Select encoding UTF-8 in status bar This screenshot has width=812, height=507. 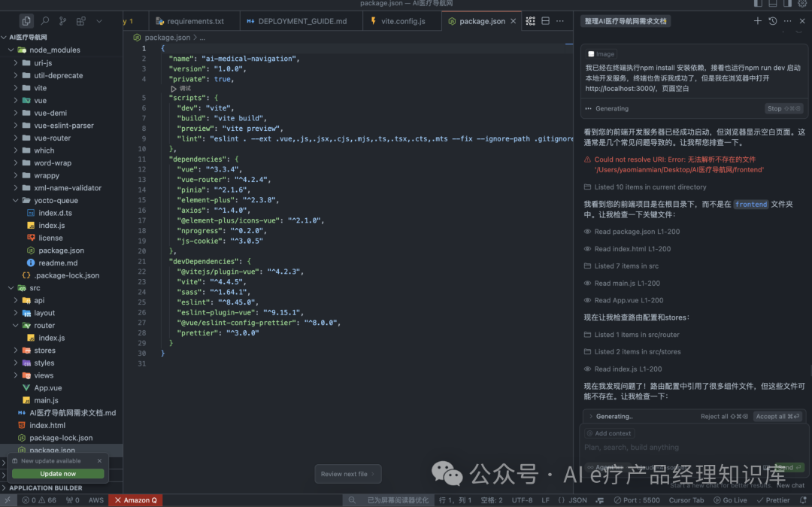point(522,499)
